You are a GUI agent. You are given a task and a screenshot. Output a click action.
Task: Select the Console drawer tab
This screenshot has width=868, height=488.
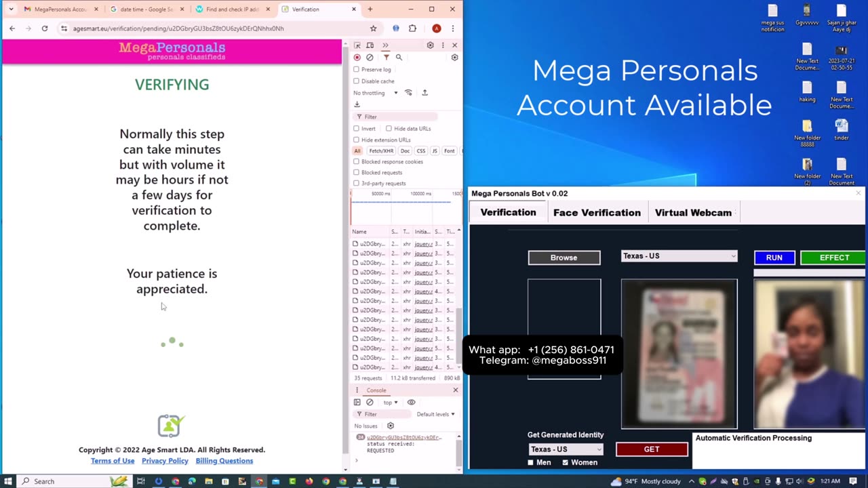click(x=376, y=390)
